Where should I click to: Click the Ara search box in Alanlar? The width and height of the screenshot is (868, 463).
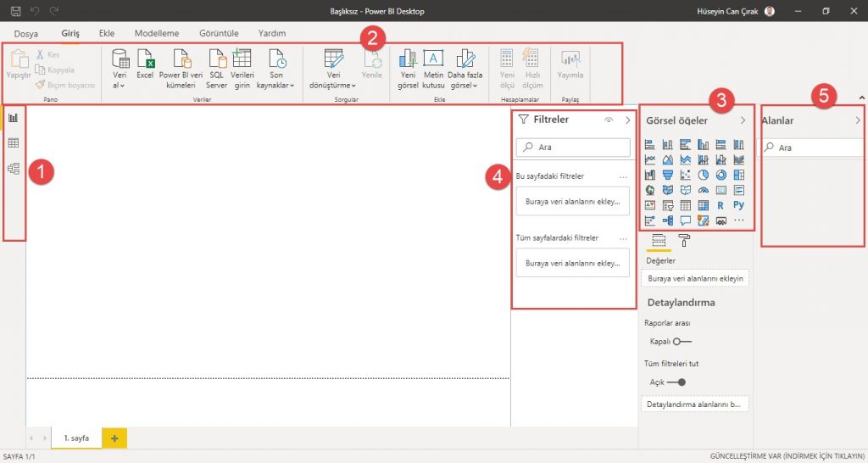pos(813,148)
